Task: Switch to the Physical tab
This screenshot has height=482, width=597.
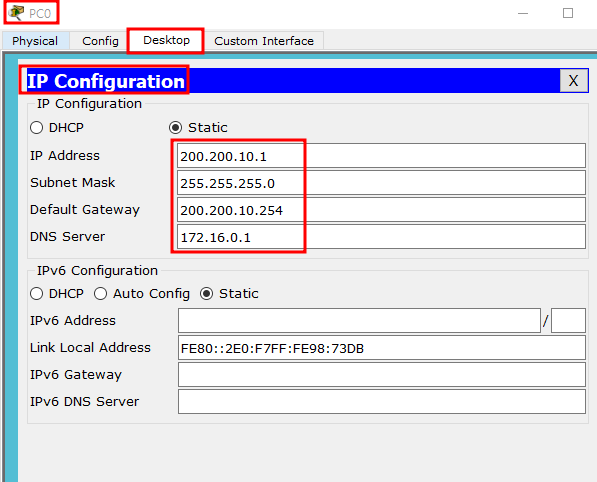Action: [35, 41]
